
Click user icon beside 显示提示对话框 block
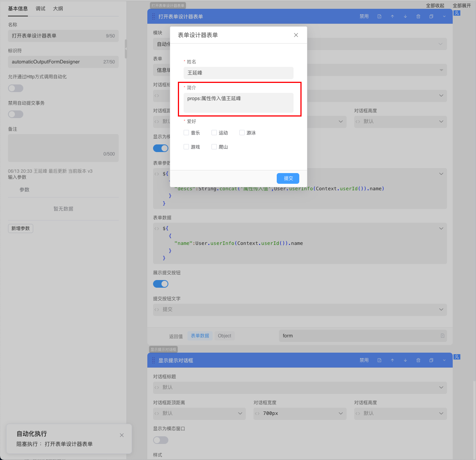pyautogui.click(x=457, y=357)
